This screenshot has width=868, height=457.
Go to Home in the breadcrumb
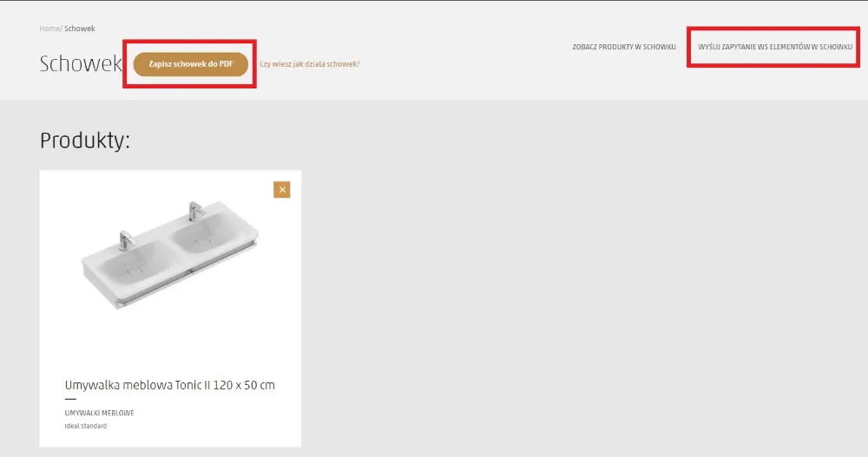click(49, 29)
